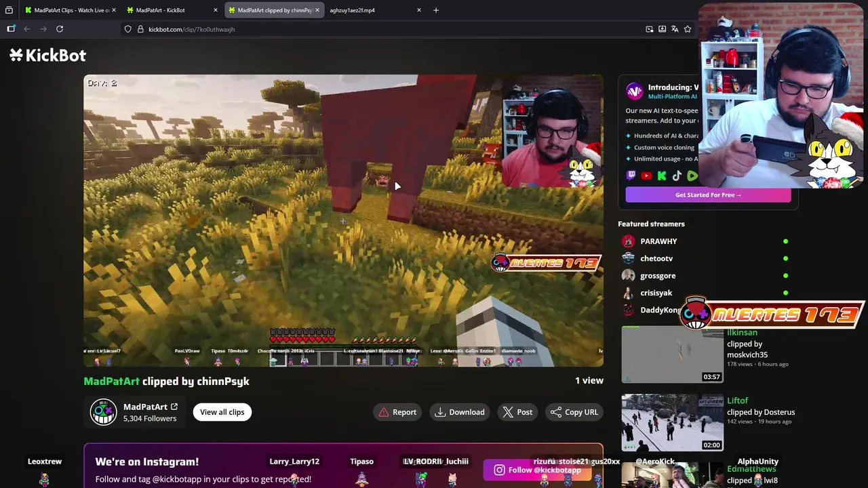Click the 1 view count
This screenshot has width=868, height=488.
(589, 381)
